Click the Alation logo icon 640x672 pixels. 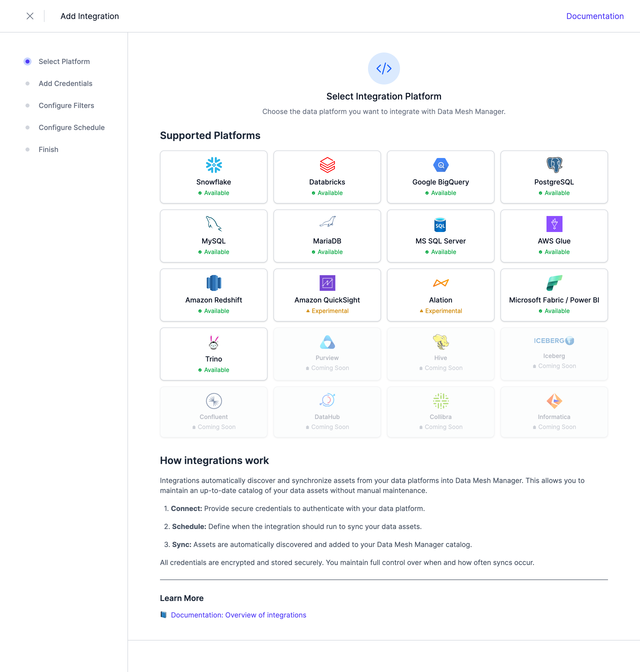coord(441,283)
